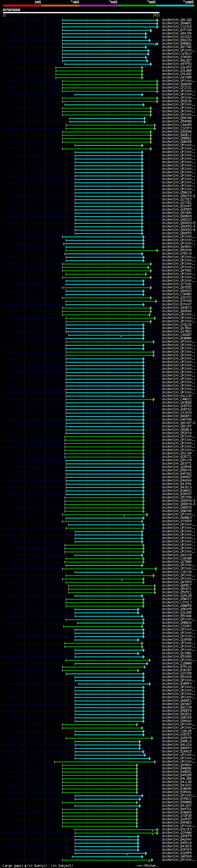Select the UniRef100_B6T7N2 label

tap(177, 47)
